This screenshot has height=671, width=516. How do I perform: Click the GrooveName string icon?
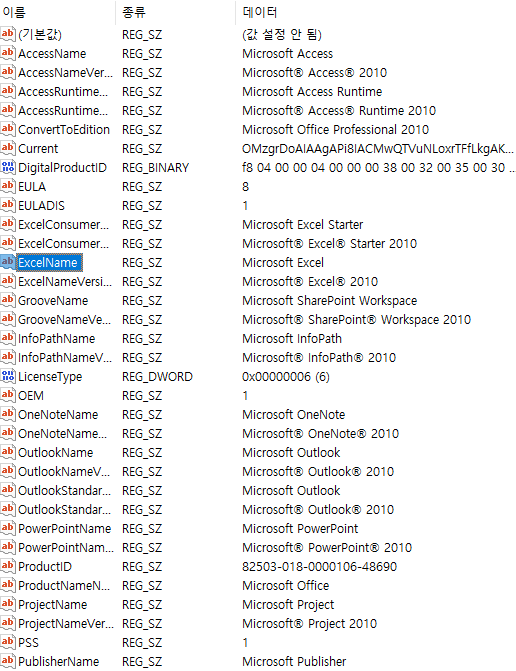[x=8, y=300]
